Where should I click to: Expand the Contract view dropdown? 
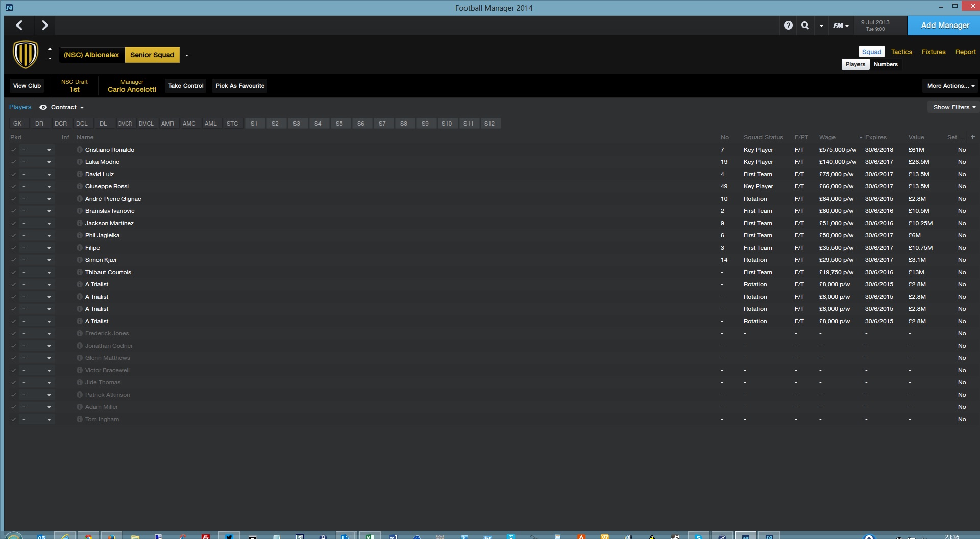pyautogui.click(x=67, y=107)
